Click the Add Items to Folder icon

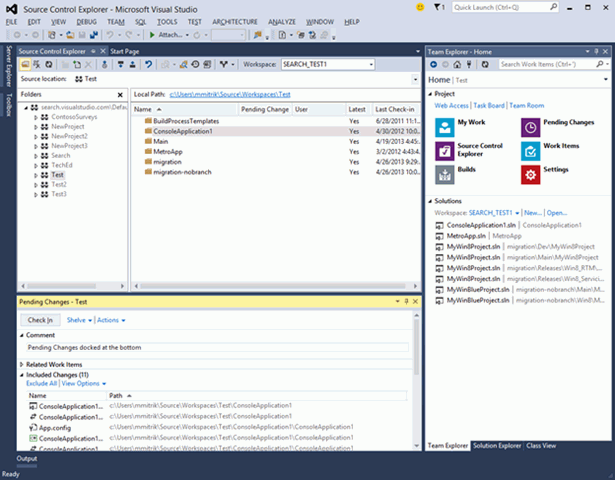point(77,64)
